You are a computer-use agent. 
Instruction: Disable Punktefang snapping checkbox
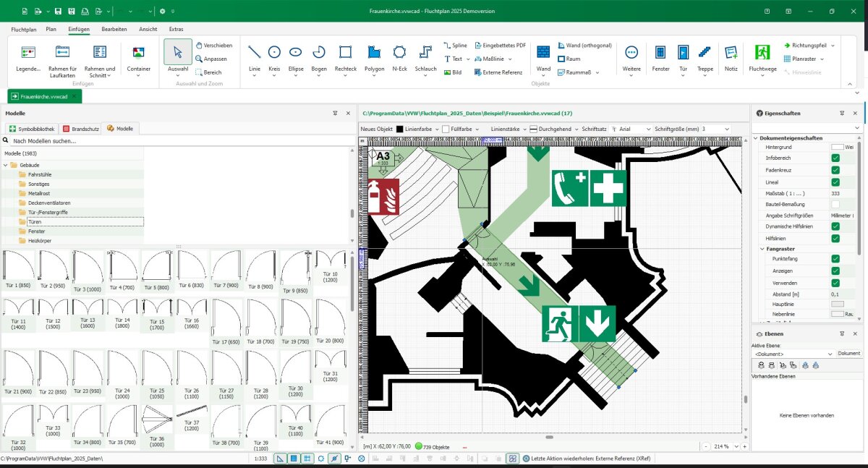point(835,258)
